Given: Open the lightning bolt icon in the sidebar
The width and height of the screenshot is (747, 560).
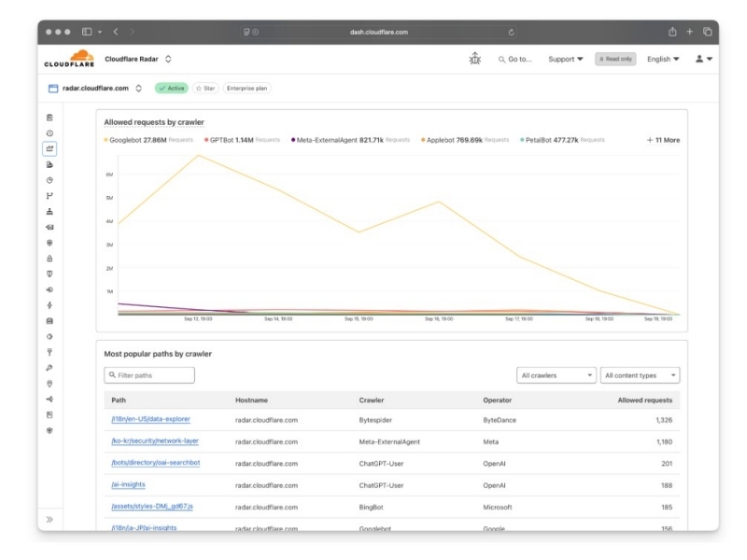Looking at the screenshot, I should tap(49, 305).
